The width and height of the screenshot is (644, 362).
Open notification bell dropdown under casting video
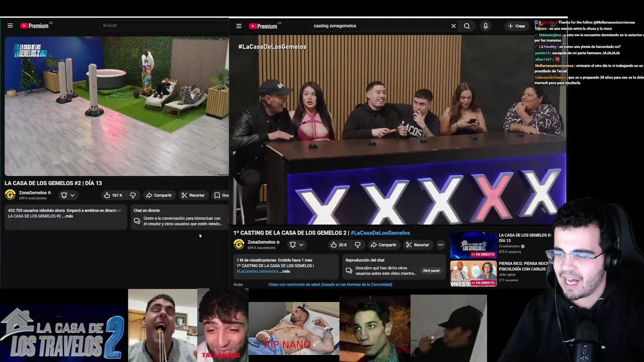coord(296,245)
